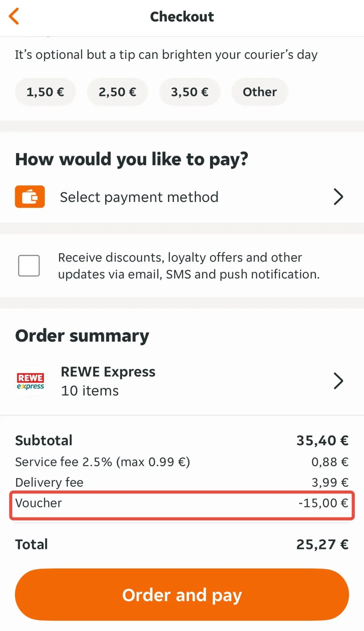Viewport: 364px width, 631px height.
Task: Tap the orange back arrow icon
Action: [14, 16]
